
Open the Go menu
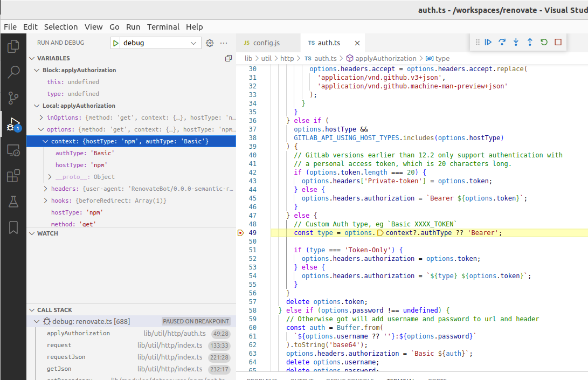click(x=114, y=27)
